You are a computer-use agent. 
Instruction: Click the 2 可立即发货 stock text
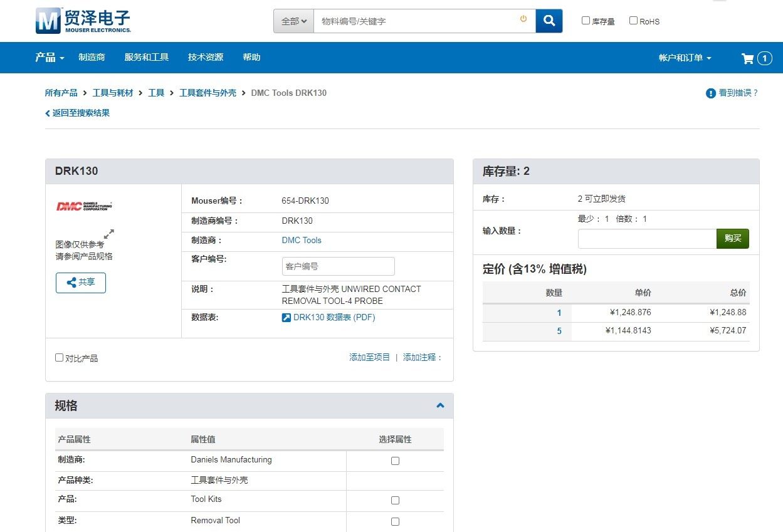(602, 199)
